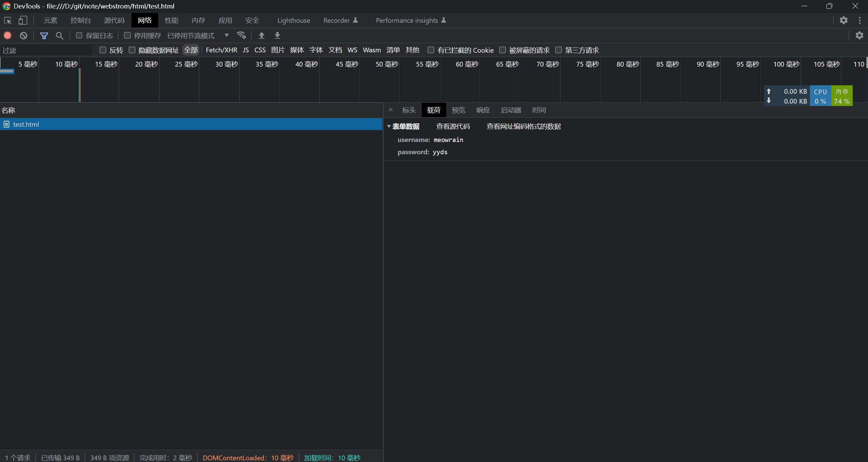This screenshot has height=462, width=868.
Task: Stop recording network log
Action: coord(7,35)
